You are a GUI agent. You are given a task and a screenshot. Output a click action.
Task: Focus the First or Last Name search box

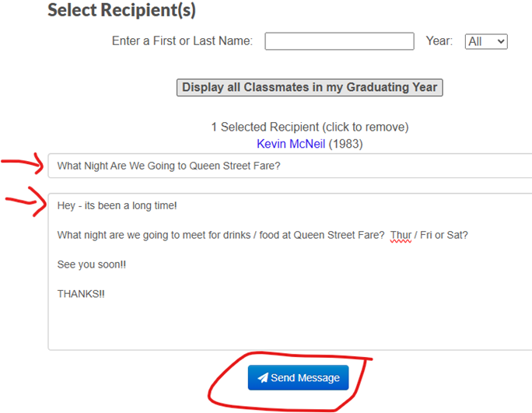click(339, 41)
